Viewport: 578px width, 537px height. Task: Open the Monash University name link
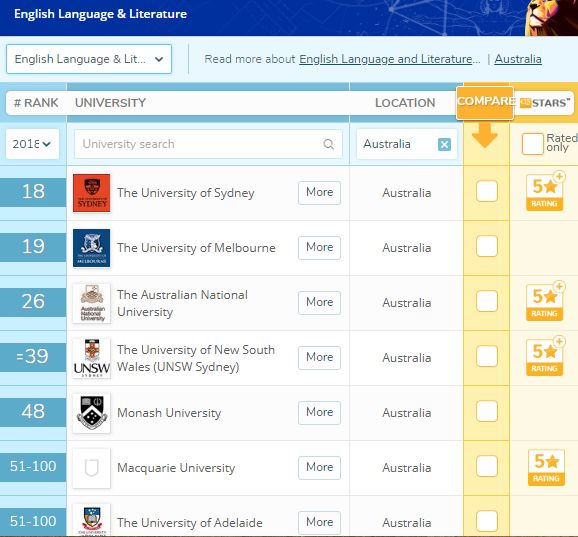(x=169, y=413)
